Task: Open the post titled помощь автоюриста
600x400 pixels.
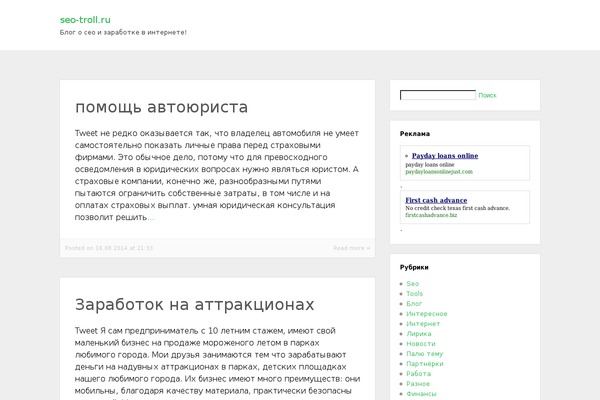Action: coord(161,107)
